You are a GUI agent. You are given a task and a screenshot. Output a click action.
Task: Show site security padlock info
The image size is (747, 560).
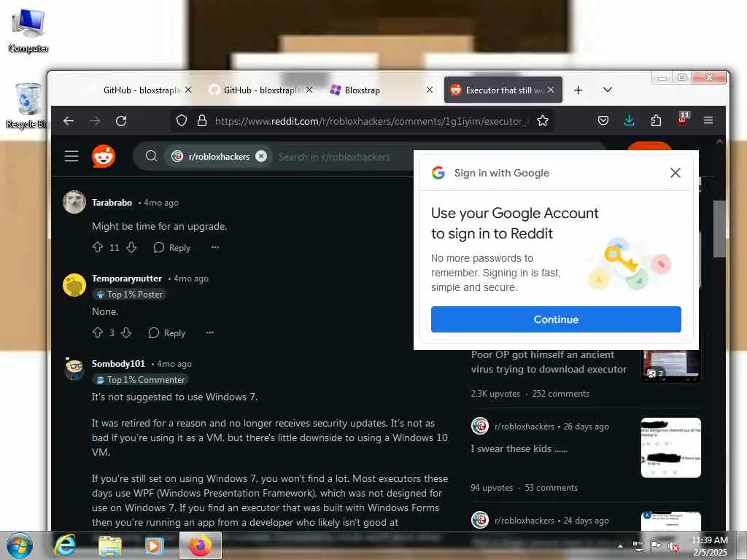202,121
